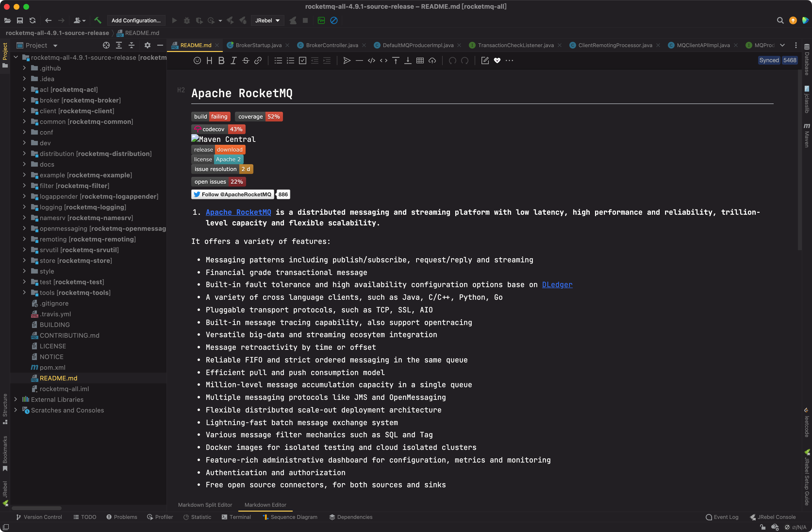Viewport: 812px width, 532px height.
Task: Click the project tree horizontal scrollbar
Action: 36,508
